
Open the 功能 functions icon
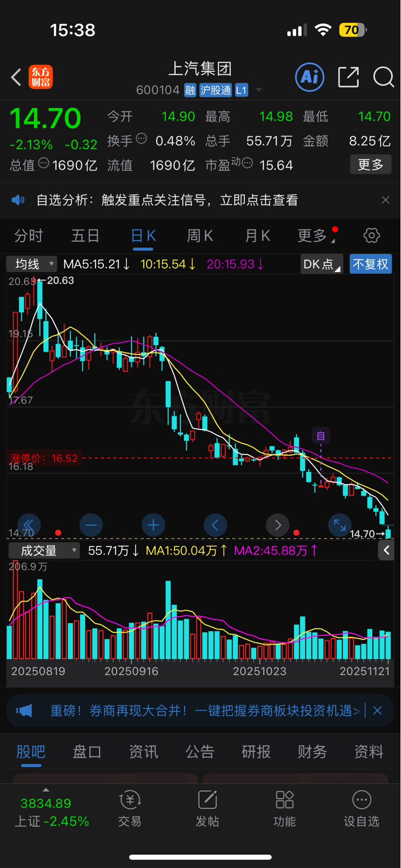pos(284,809)
